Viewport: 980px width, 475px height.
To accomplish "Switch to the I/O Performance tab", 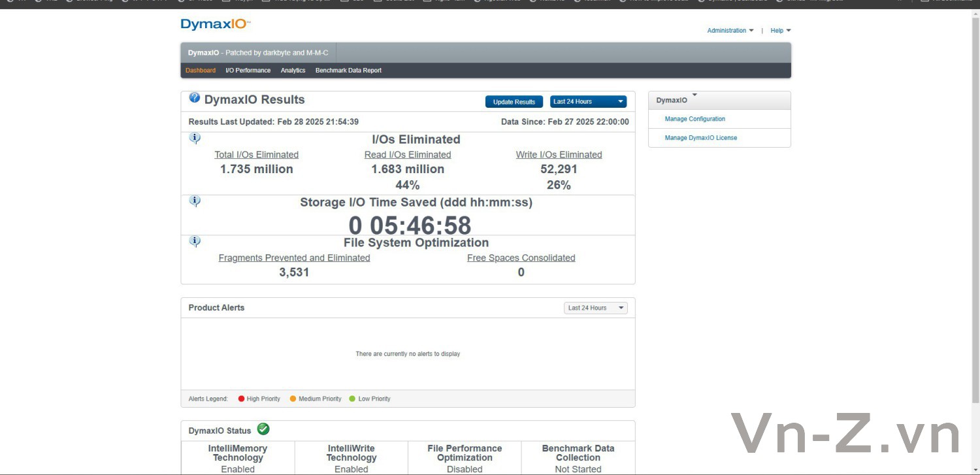I will click(x=248, y=71).
